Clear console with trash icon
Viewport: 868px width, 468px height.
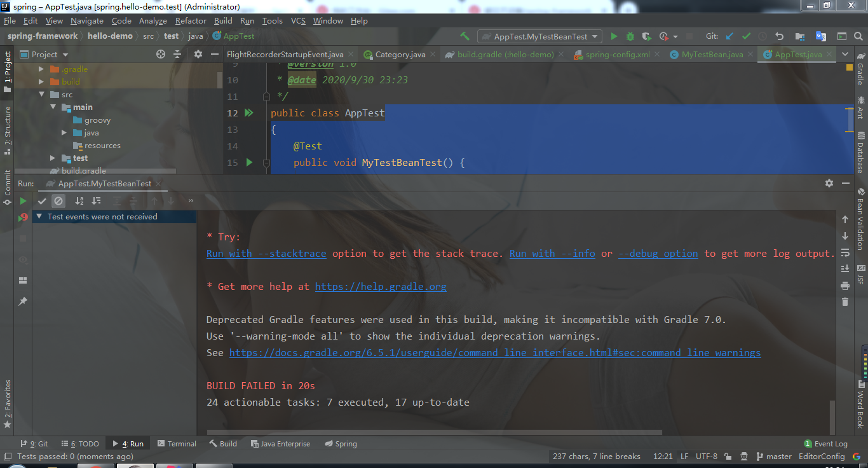(x=845, y=302)
